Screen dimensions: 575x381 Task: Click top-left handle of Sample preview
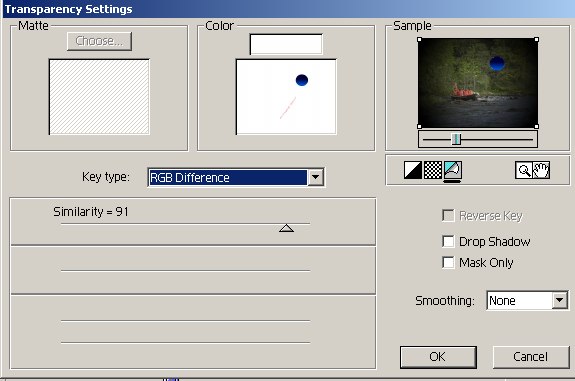[x=420, y=39]
